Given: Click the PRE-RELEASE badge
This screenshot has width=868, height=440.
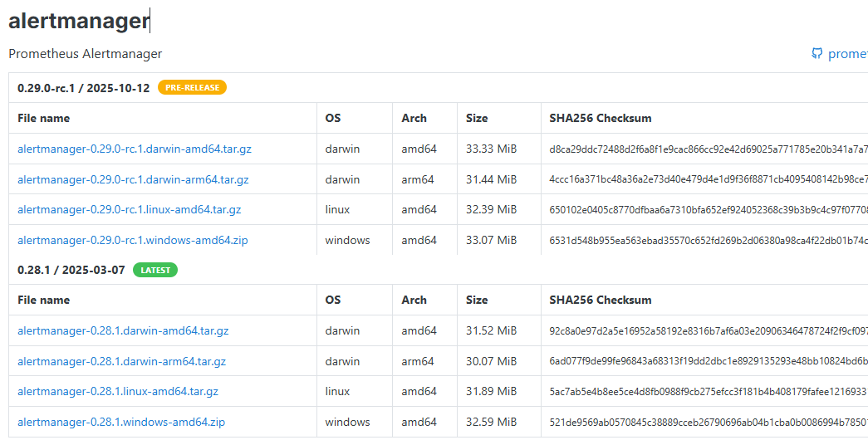Looking at the screenshot, I should [192, 87].
